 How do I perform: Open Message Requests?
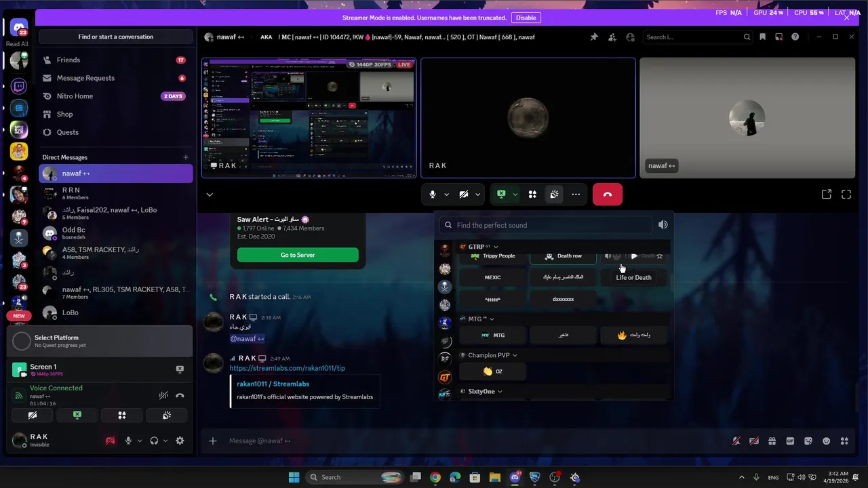point(115,78)
